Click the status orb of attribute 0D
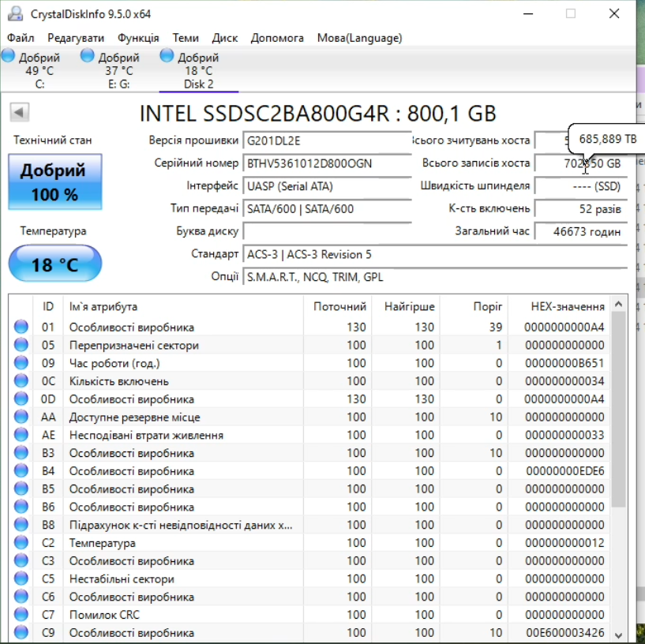645x644 pixels. (21, 399)
